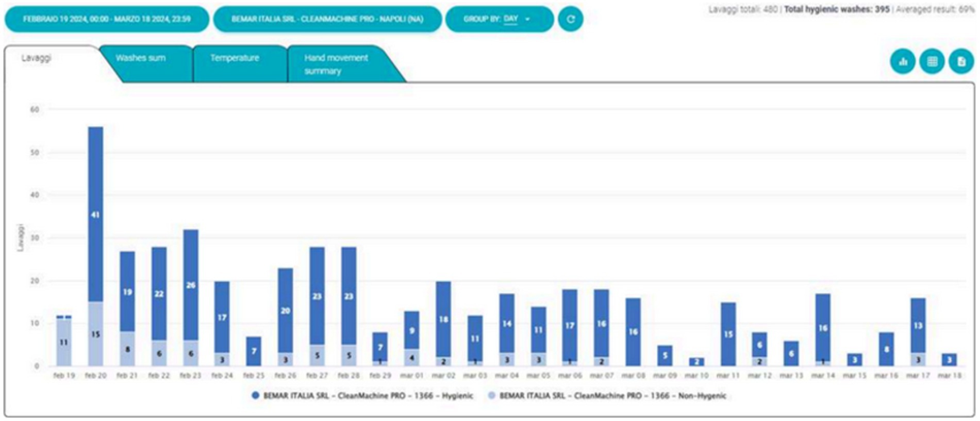The image size is (980, 421).
Task: Toggle the Hygienic series legend entry
Action: pos(362,396)
